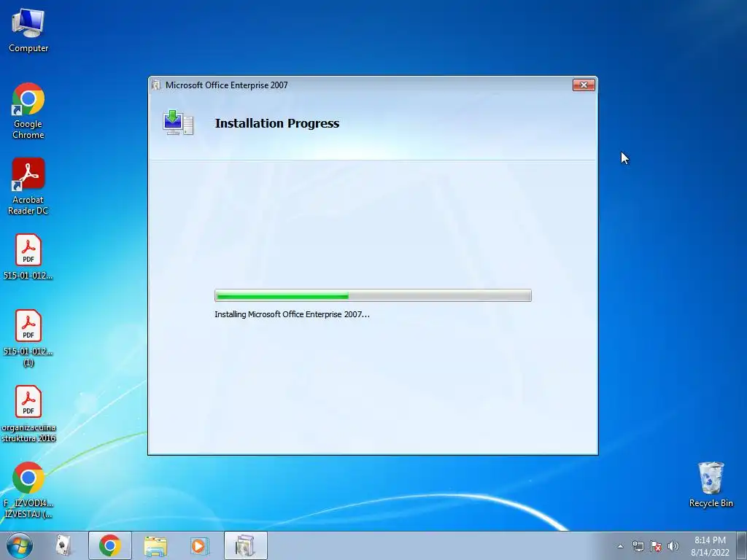The image size is (747, 560).
Task: Select the Recycle Bin icon
Action: [x=711, y=484]
